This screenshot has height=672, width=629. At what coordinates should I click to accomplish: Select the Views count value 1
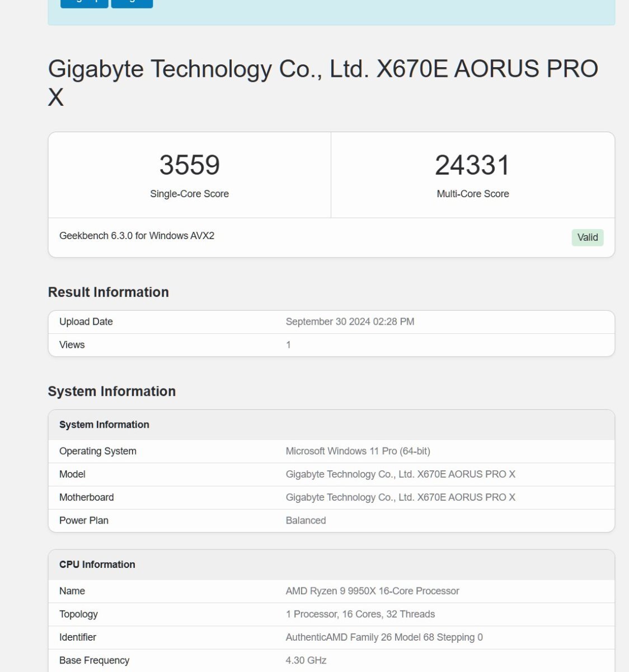pyautogui.click(x=288, y=345)
